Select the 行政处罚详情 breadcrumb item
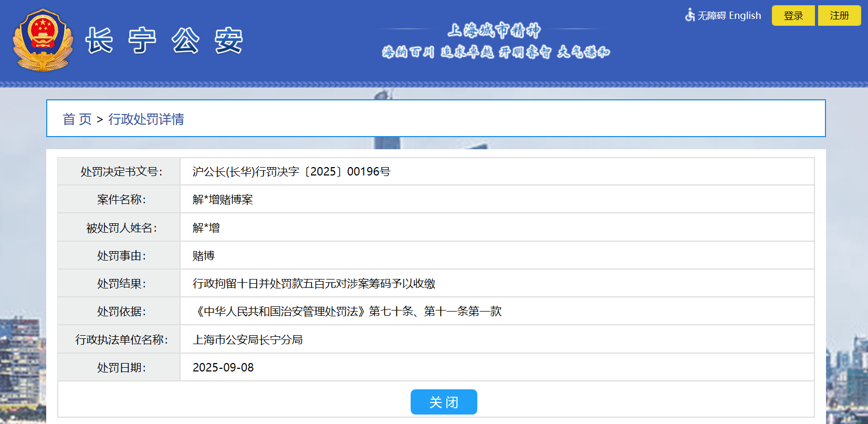 pyautogui.click(x=146, y=119)
